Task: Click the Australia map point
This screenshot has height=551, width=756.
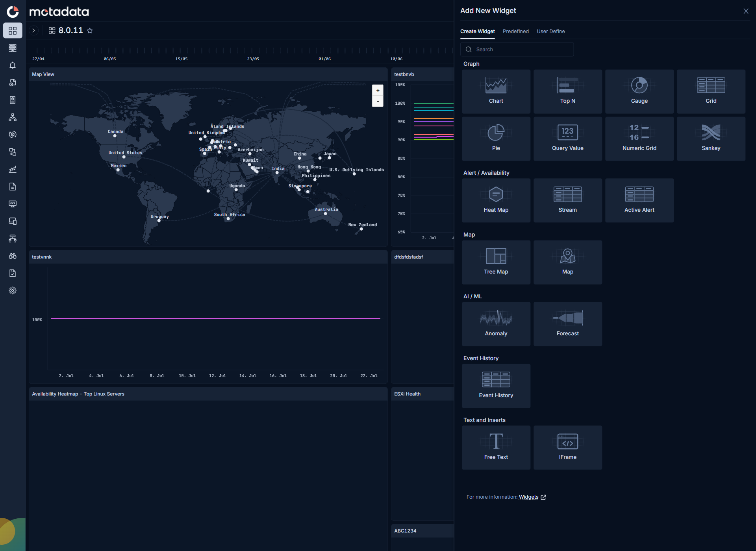Action: pos(326,214)
